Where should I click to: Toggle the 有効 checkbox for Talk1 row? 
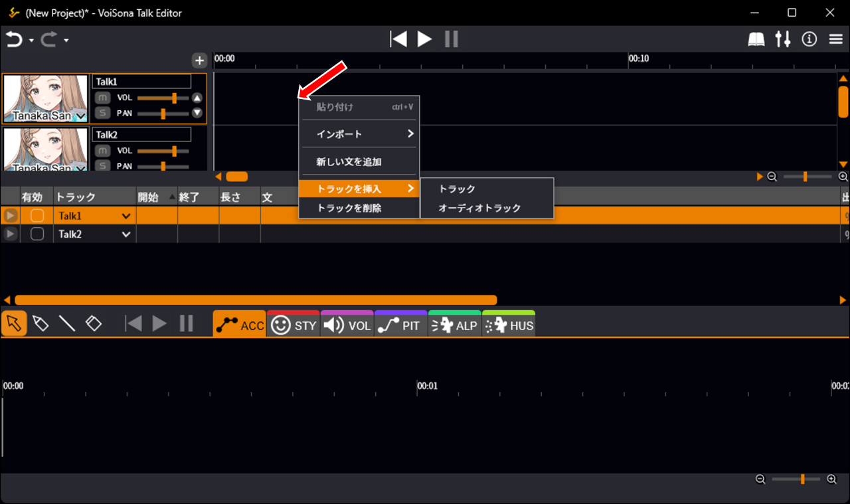[37, 216]
